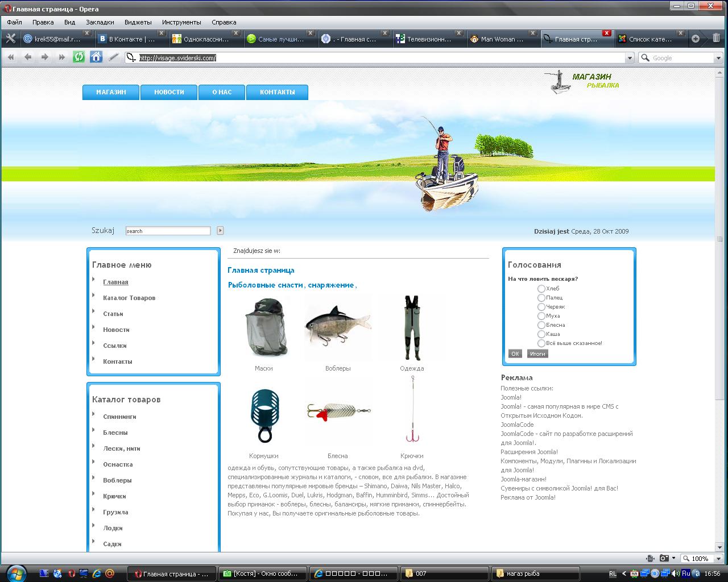Switch to the 'В Контакте' tab
Image resolution: width=728 pixels, height=582 pixels.
pyautogui.click(x=131, y=39)
